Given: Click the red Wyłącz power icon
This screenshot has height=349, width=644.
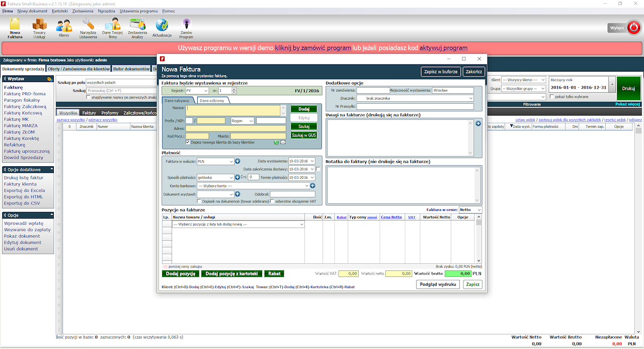Looking at the screenshot, I should point(634,28).
